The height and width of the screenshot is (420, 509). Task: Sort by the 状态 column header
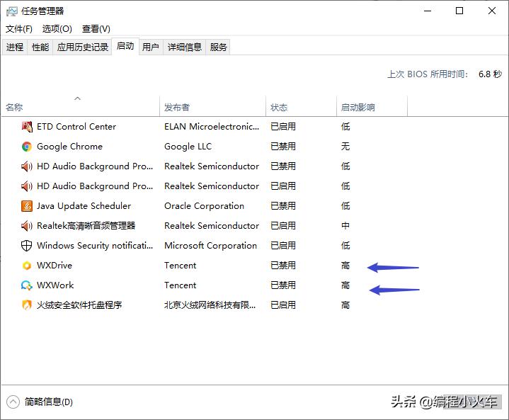coord(302,106)
